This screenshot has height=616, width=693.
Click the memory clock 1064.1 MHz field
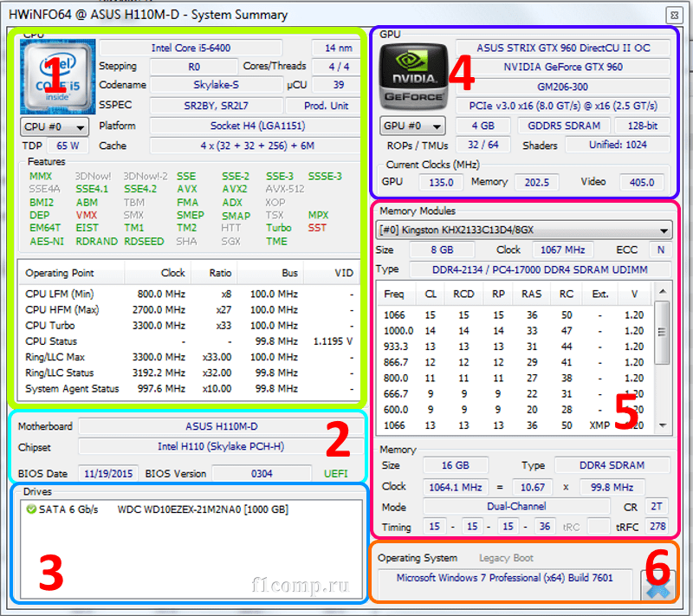pos(456,487)
